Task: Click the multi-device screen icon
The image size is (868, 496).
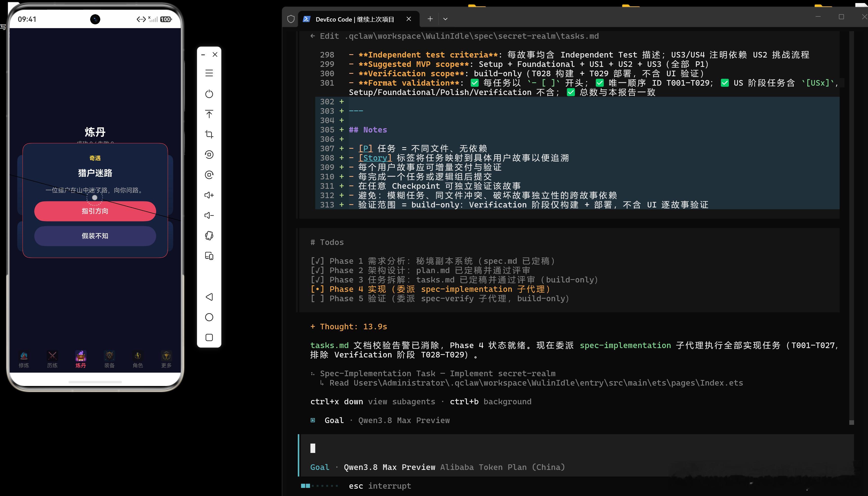Action: (x=209, y=256)
